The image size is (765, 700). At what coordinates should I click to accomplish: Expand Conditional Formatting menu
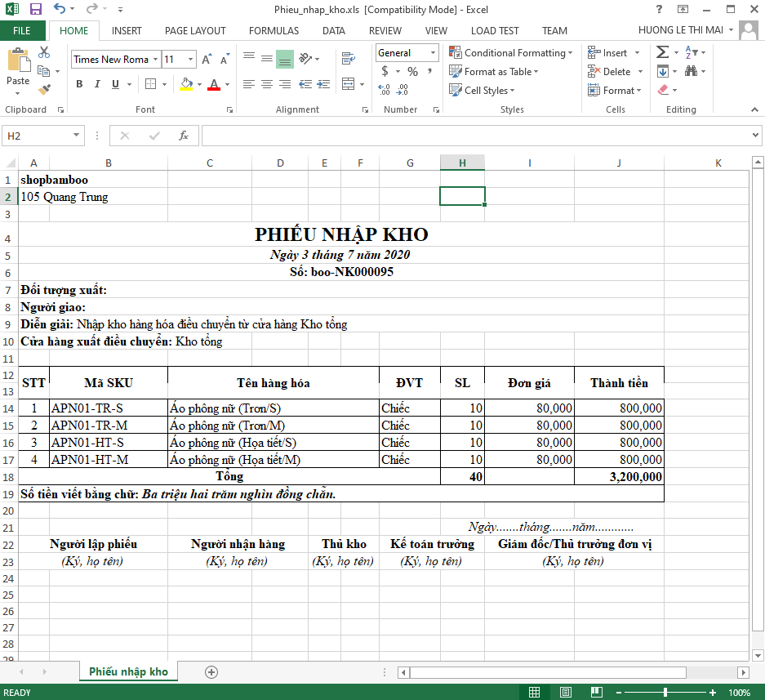click(x=510, y=53)
